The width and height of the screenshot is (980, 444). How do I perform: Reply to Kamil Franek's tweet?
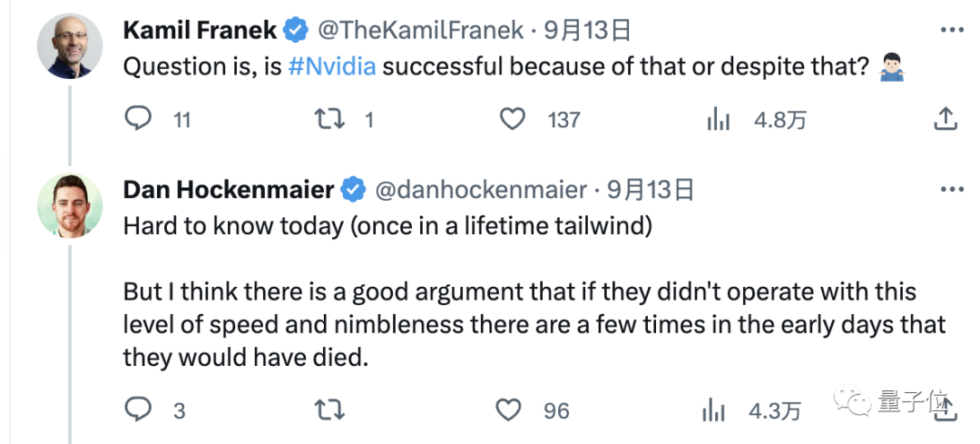point(138,118)
